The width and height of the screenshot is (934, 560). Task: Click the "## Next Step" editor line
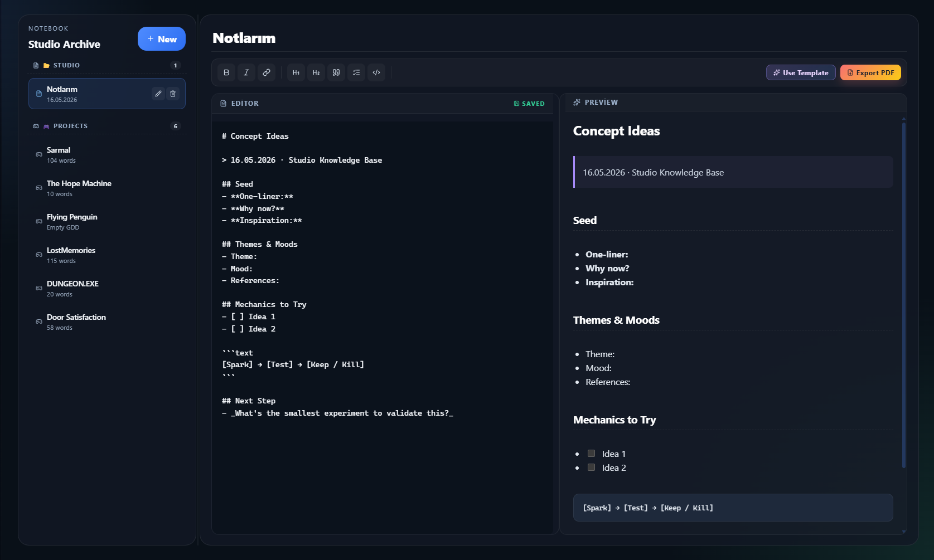tap(249, 401)
